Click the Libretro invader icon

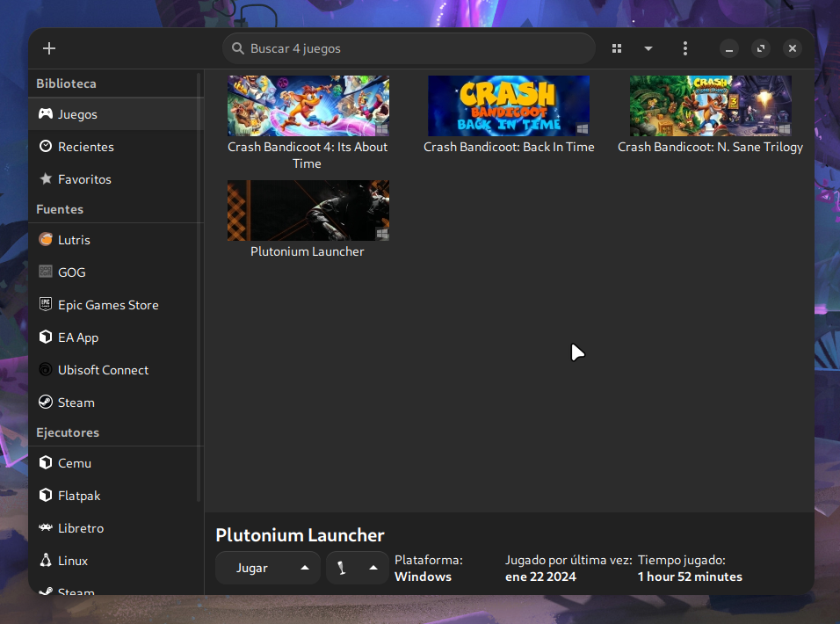point(46,527)
